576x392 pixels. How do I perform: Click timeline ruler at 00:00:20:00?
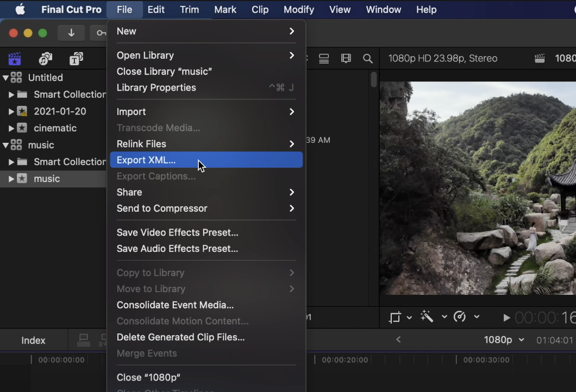(345, 360)
